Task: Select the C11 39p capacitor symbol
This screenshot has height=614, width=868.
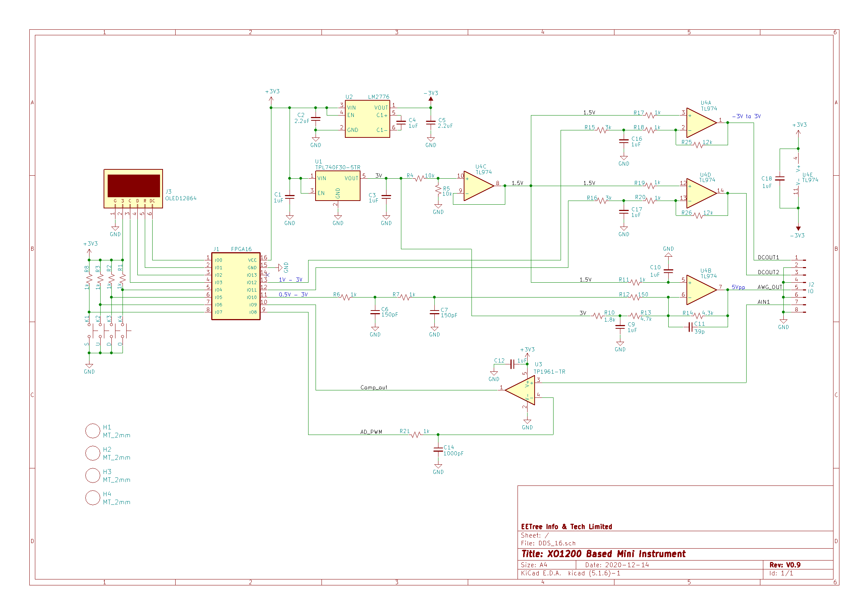Action: 690,327
